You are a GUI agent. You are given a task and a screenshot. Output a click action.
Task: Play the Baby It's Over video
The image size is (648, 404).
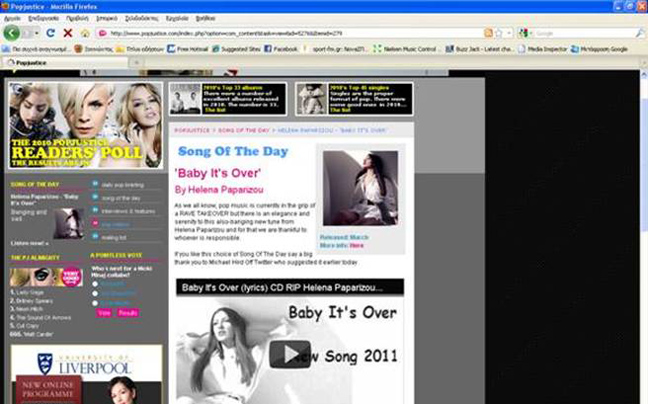pyautogui.click(x=290, y=353)
